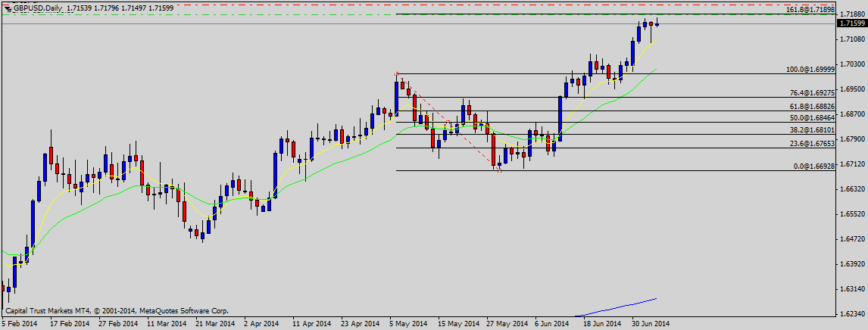Click the 1.62340 price at scale bottom

click(x=852, y=313)
